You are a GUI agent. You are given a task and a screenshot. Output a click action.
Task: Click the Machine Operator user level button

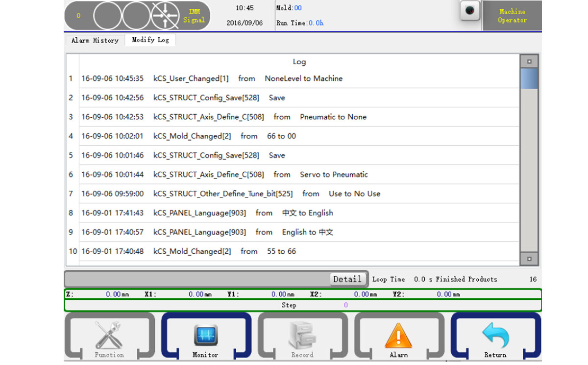(x=512, y=16)
